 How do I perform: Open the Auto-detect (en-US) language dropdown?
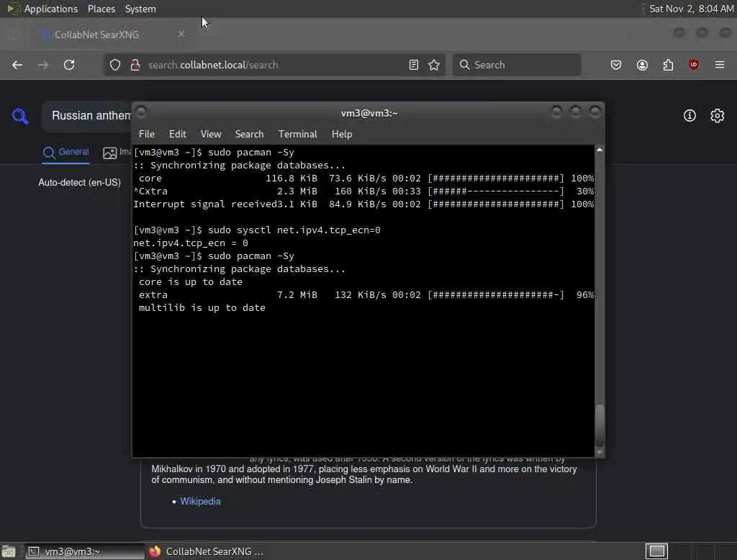coord(79,182)
